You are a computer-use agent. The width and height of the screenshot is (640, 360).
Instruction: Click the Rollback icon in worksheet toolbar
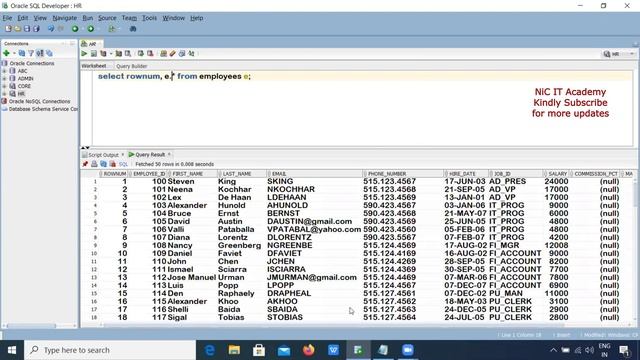150,53
